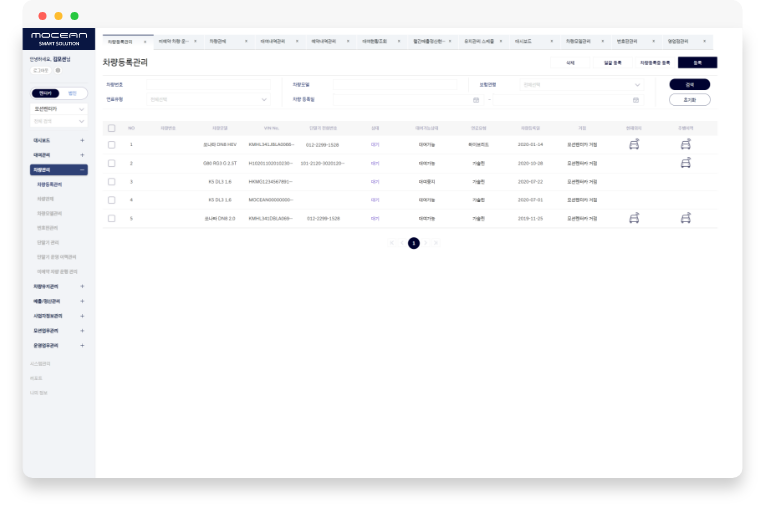Jump to first page arrow in pagination

[391, 243]
